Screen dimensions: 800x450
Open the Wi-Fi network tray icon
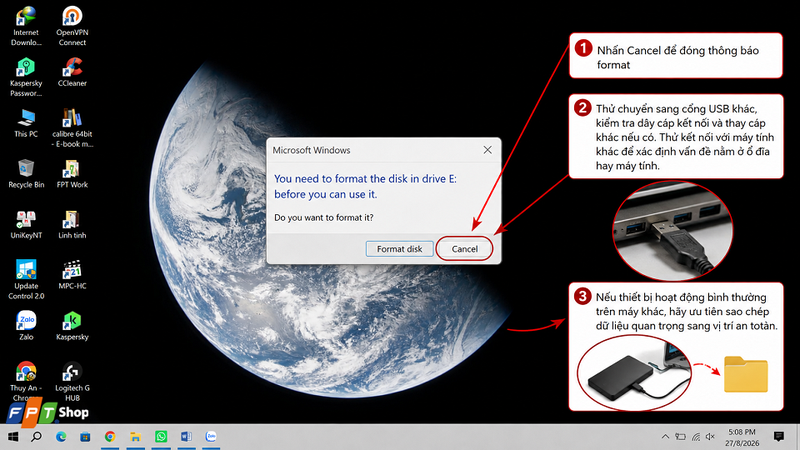695,437
